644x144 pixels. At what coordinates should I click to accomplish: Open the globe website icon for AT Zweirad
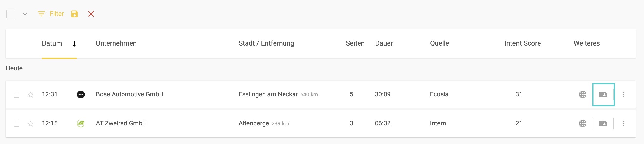pos(583,123)
